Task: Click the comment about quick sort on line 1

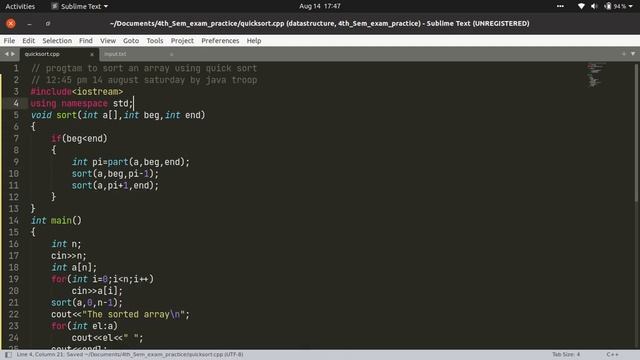Action: [x=144, y=68]
